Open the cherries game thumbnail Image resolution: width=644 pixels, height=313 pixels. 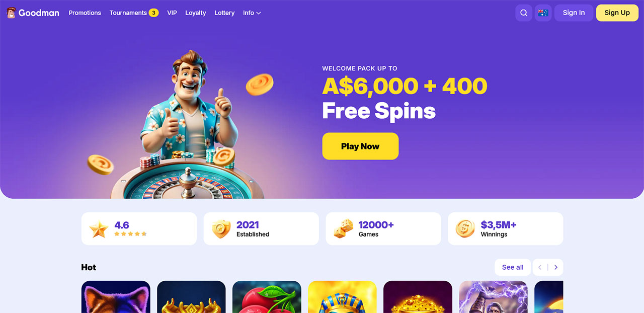coord(267,297)
